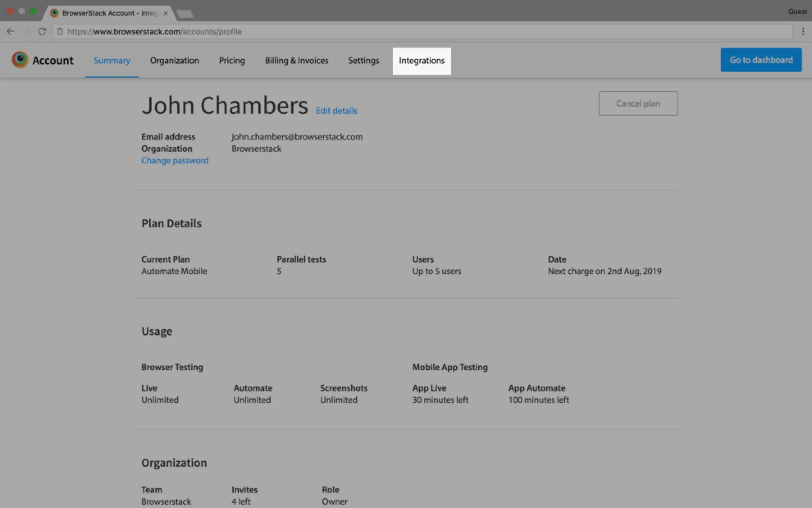Open the Integrations tab
This screenshot has height=508, width=812.
point(422,61)
